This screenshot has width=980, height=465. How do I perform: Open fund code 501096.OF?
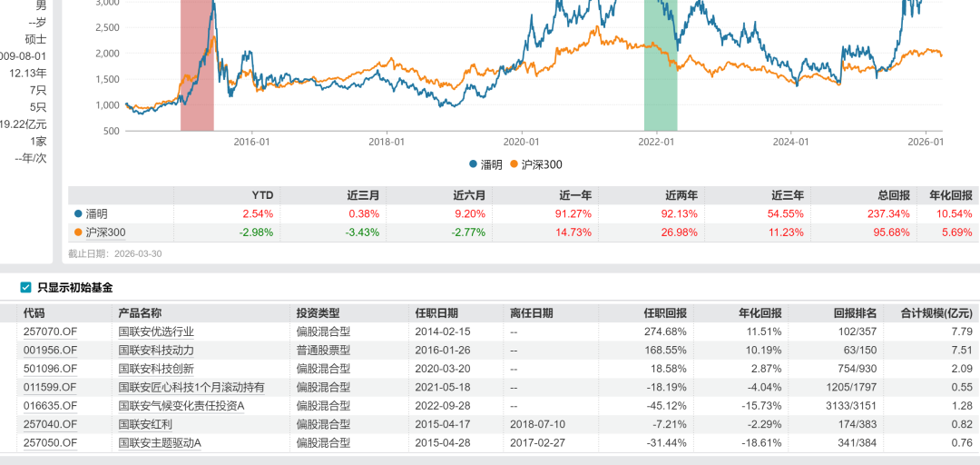(x=50, y=368)
